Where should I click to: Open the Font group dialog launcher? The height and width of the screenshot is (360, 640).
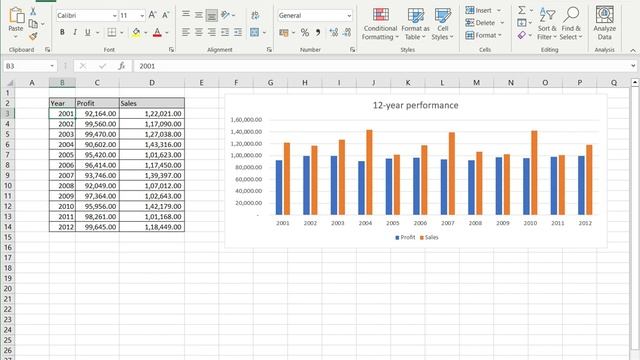click(x=171, y=49)
